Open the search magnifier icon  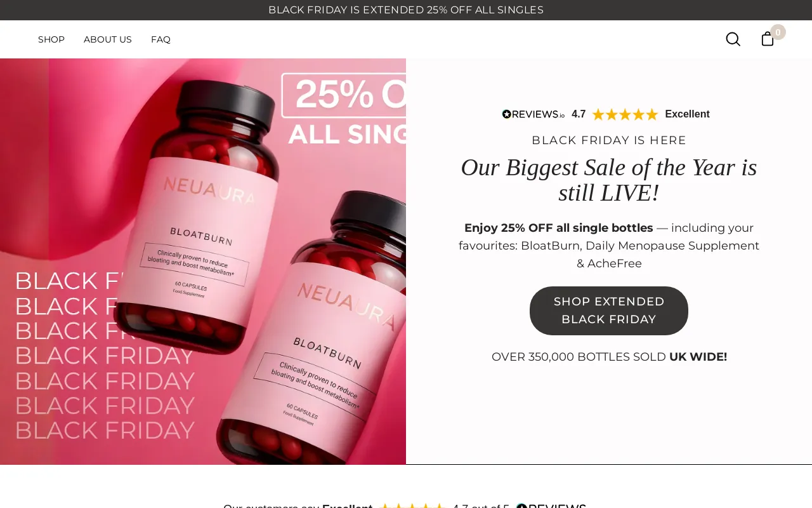coord(733,39)
